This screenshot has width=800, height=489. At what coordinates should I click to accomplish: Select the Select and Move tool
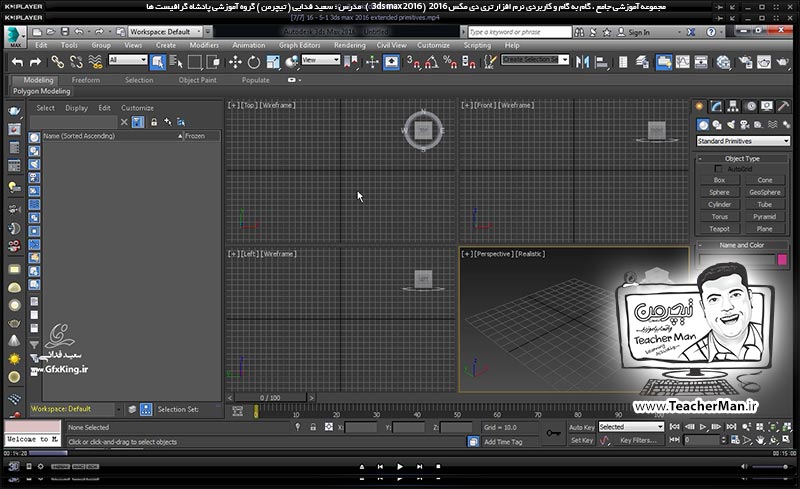click(x=235, y=62)
